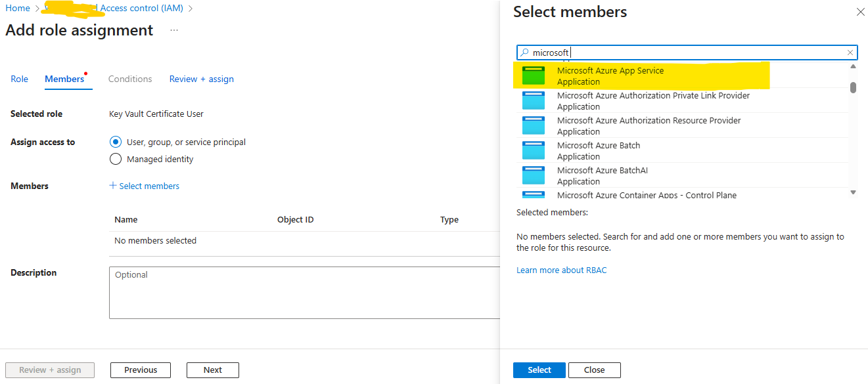The image size is (868, 384).
Task: Open Learn more about RBAC link
Action: 562,270
